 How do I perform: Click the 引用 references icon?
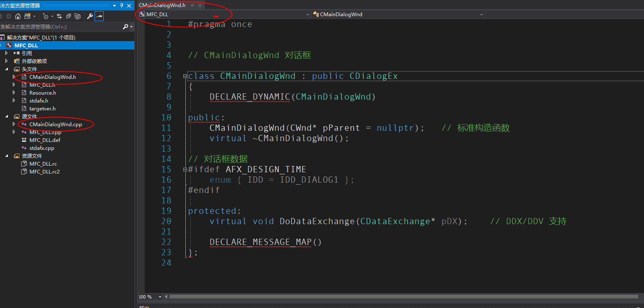(17, 53)
